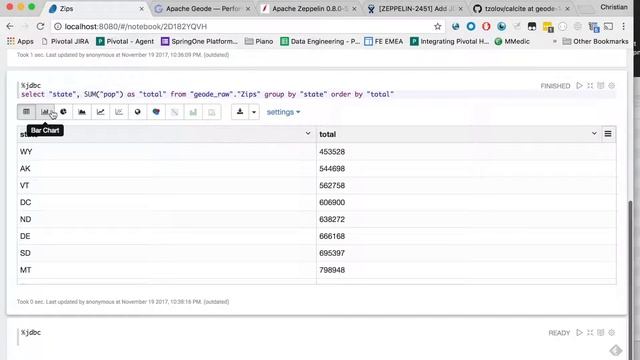Click the colored heart-shaped visualization icon
Screen dimensions: 640x360
tap(156, 112)
